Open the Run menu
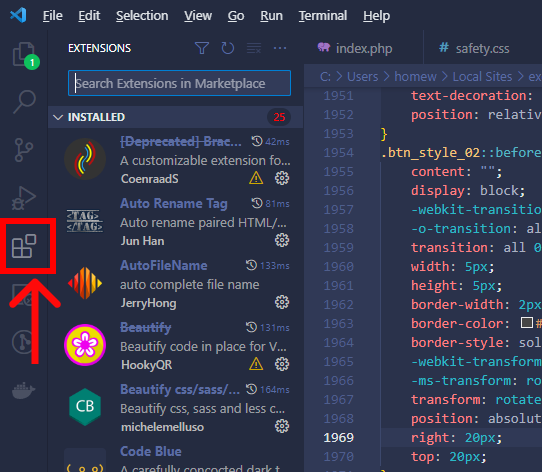The height and width of the screenshot is (472, 542). [x=271, y=16]
